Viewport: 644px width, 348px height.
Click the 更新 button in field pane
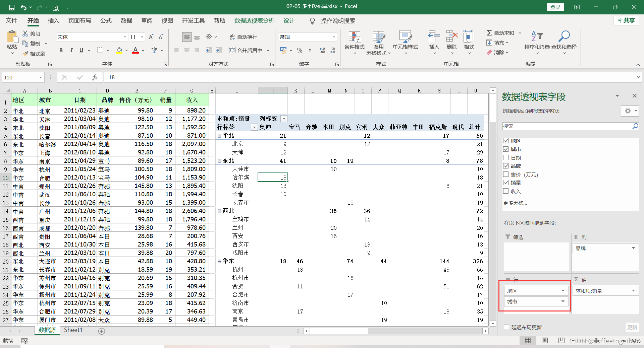(632, 327)
